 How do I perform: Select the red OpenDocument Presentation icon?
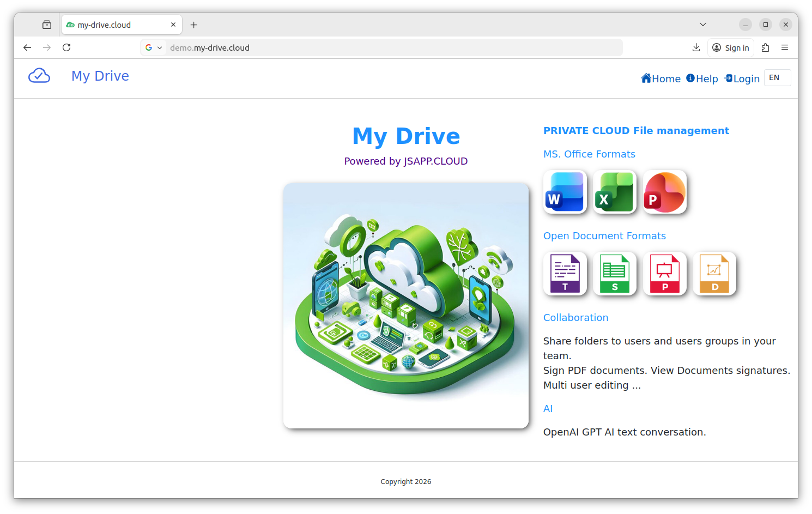(664, 274)
